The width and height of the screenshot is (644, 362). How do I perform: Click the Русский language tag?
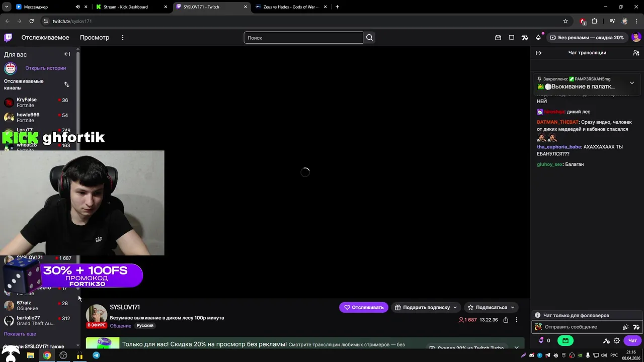coord(145,326)
